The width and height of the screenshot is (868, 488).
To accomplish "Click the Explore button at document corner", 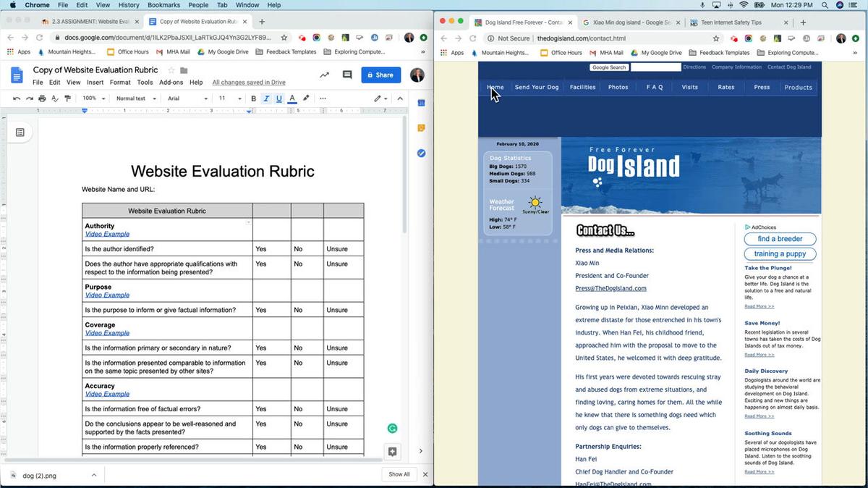I will [392, 451].
